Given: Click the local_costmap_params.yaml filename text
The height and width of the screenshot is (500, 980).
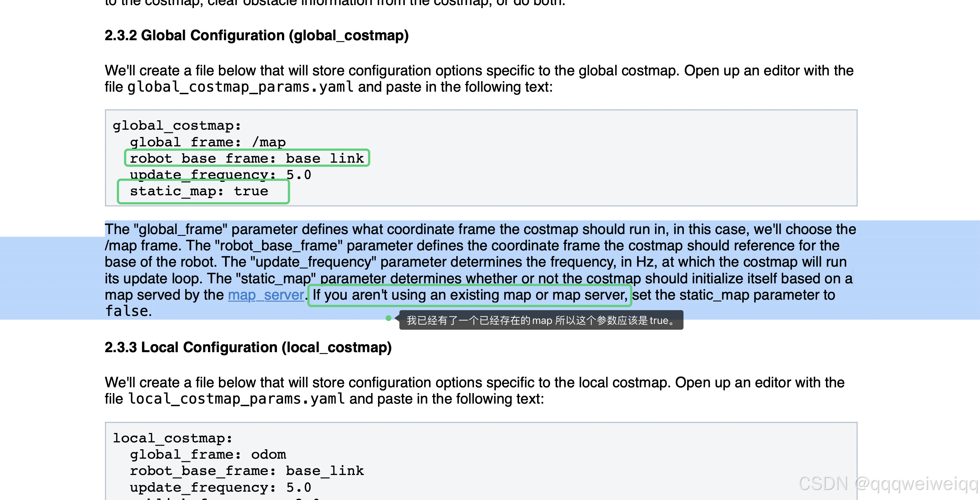Looking at the screenshot, I should pyautogui.click(x=236, y=399).
